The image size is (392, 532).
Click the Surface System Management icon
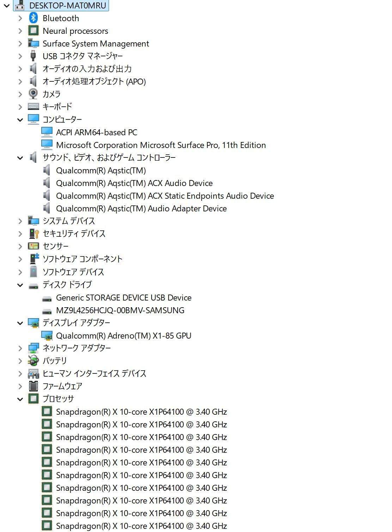click(x=33, y=43)
